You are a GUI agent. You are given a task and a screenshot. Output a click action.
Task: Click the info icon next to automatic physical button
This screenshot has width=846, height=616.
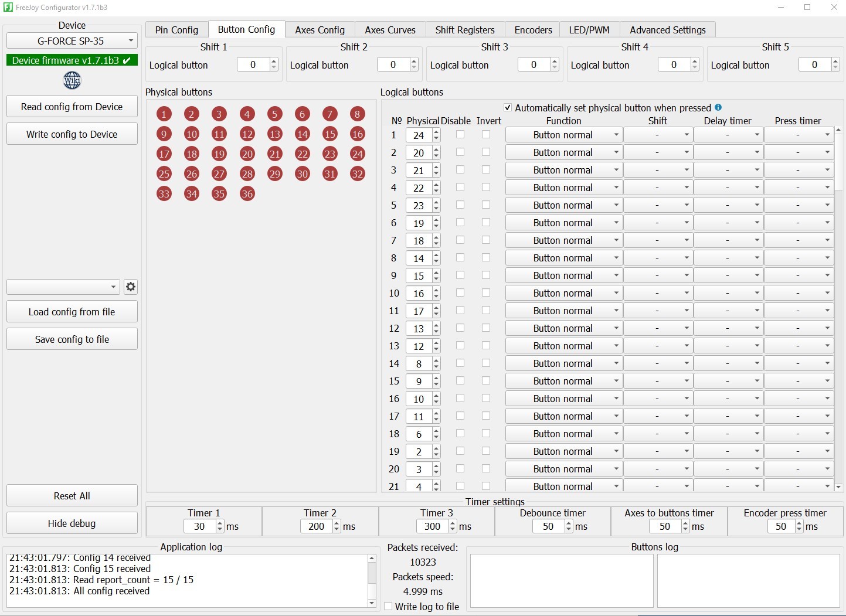click(718, 107)
